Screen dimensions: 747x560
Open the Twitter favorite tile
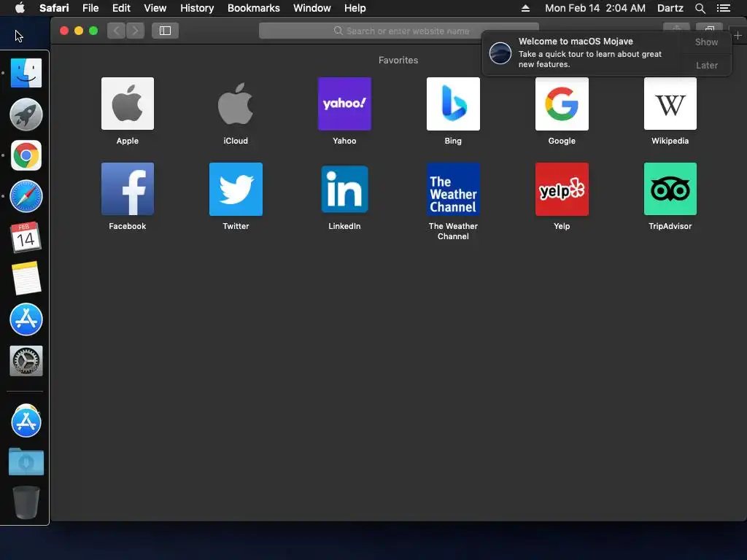coord(236,189)
